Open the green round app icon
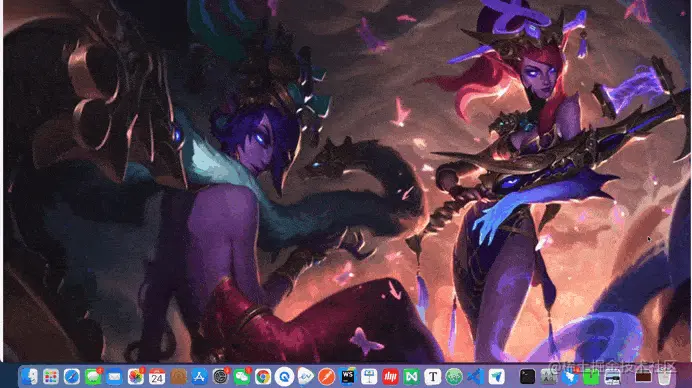Viewport: 692px width, 388px height. 454,377
